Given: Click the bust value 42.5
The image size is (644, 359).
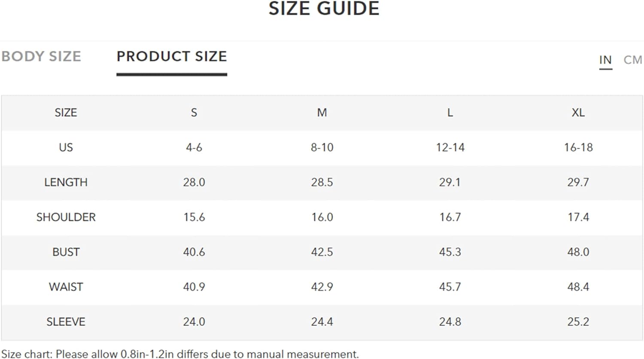Looking at the screenshot, I should (322, 252).
